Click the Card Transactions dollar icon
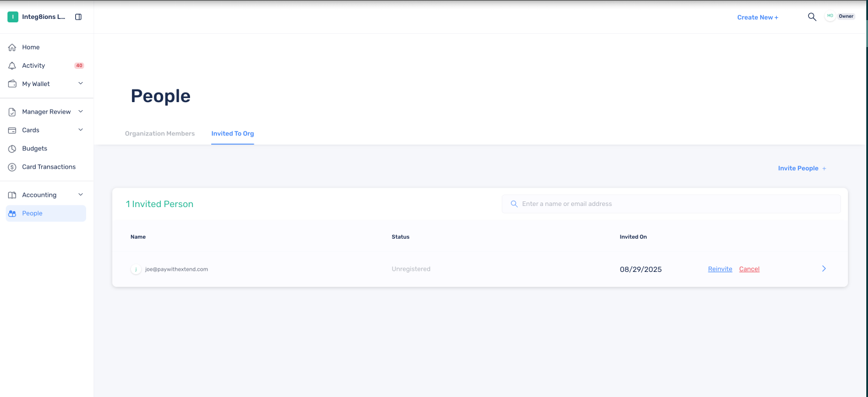 click(x=12, y=167)
